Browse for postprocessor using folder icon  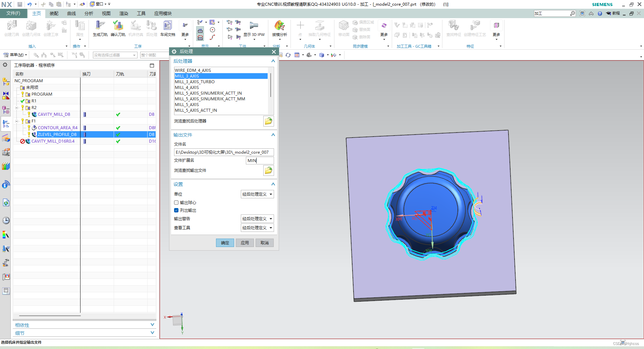click(268, 121)
